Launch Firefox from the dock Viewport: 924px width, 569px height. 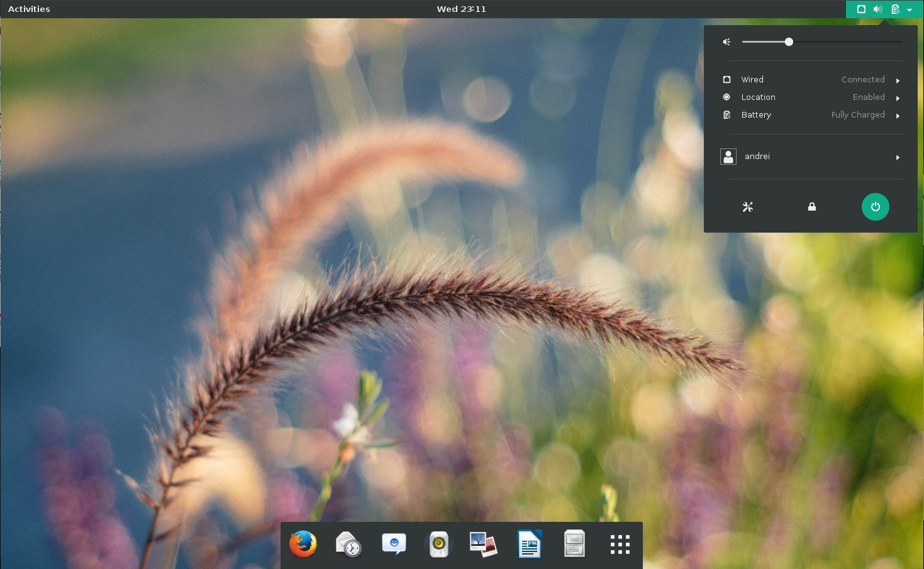(x=303, y=544)
